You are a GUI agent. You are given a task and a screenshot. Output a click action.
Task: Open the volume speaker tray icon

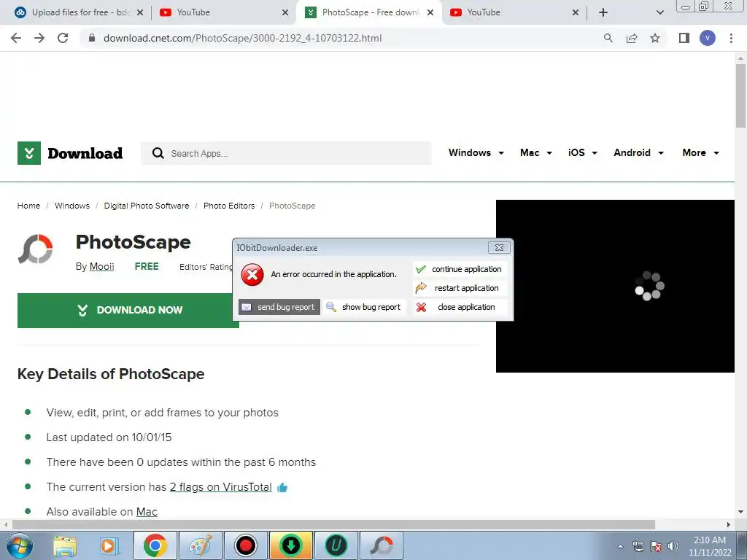point(673,546)
